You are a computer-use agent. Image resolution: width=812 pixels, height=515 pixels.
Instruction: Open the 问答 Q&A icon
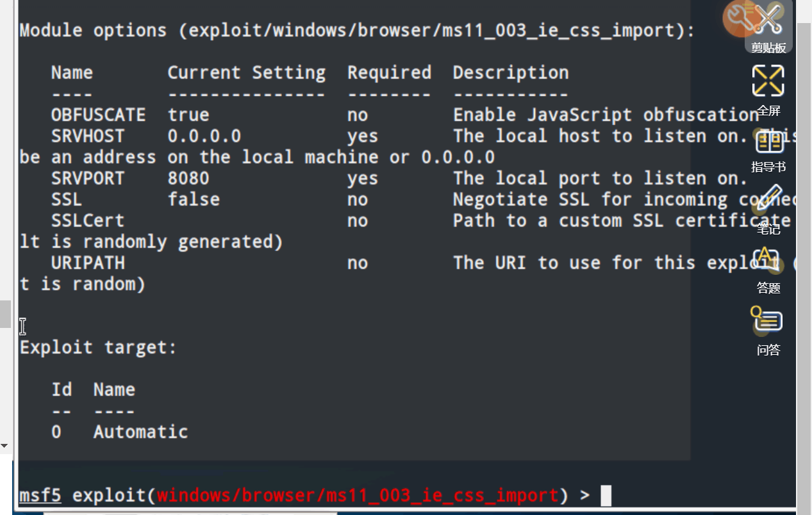pyautogui.click(x=768, y=331)
